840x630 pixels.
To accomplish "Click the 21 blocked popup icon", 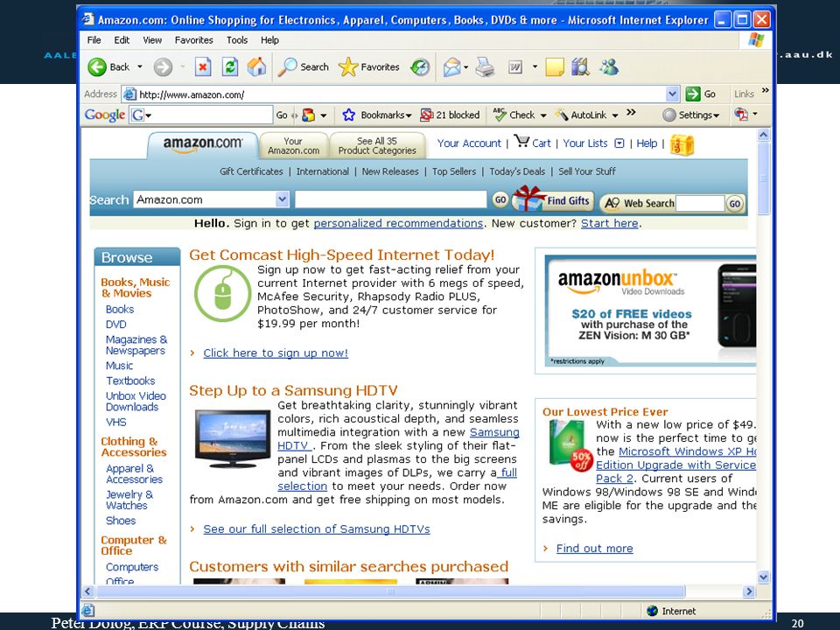I will point(426,115).
